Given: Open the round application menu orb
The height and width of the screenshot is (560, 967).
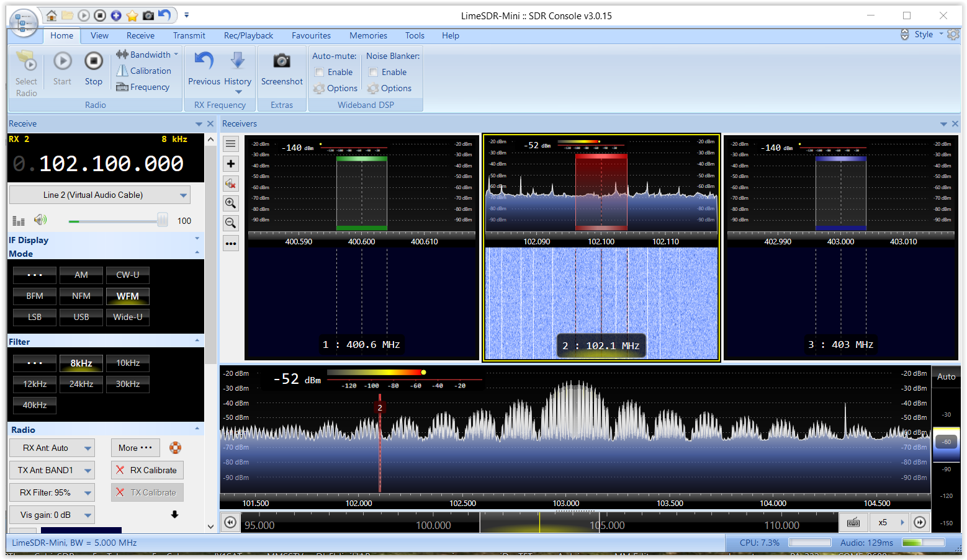Looking at the screenshot, I should (24, 24).
